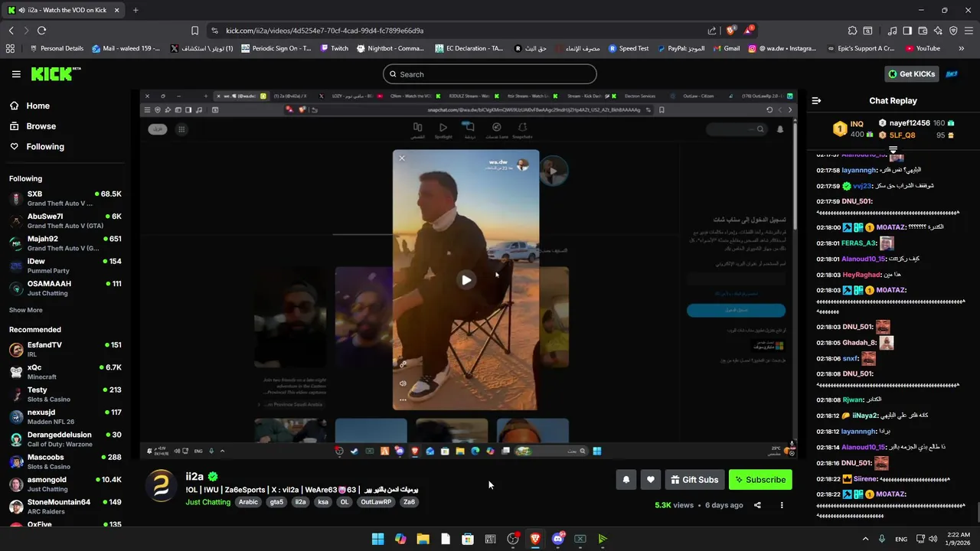The width and height of the screenshot is (980, 551).
Task: Open browser extensions puzzle icon
Action: coord(852,31)
